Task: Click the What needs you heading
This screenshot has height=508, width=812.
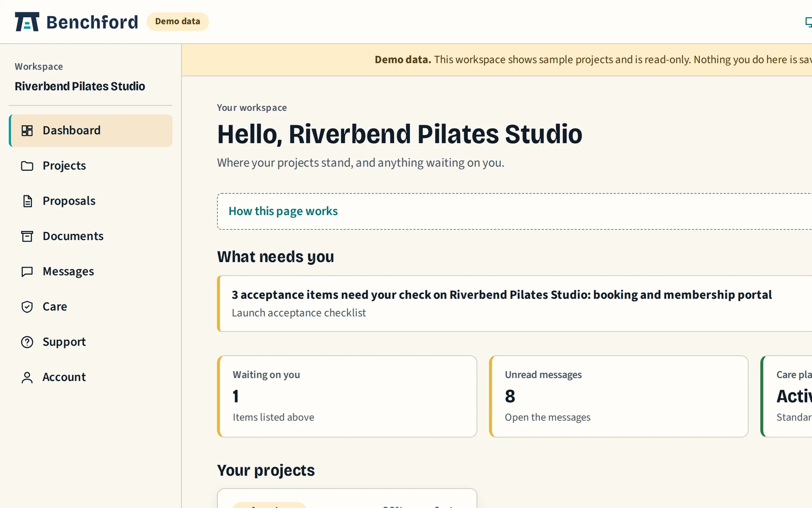Action: coord(275,257)
